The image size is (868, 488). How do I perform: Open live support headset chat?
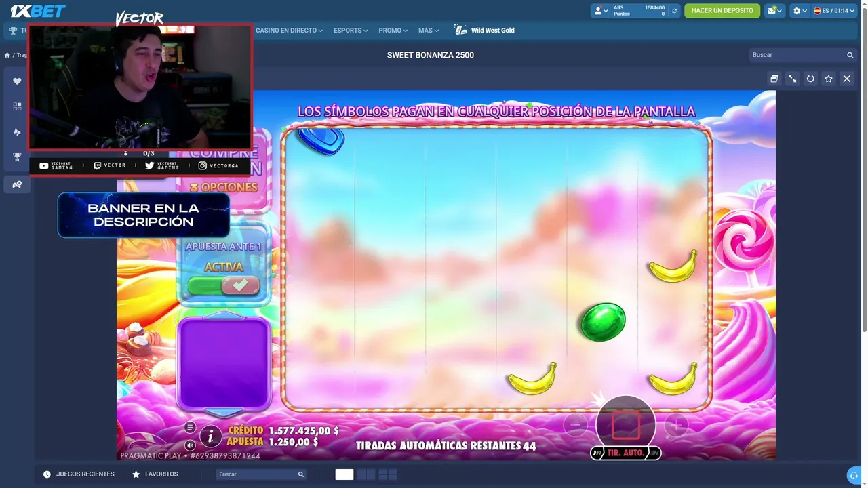click(x=854, y=475)
